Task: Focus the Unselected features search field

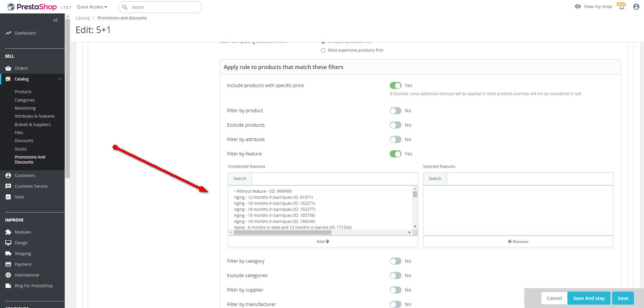Action: tap(335, 179)
